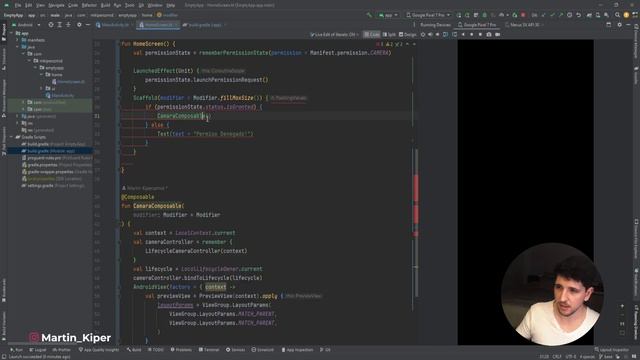Select settings.gradle in project tree
Image resolution: width=640 pixels, height=360 pixels.
coord(53,186)
